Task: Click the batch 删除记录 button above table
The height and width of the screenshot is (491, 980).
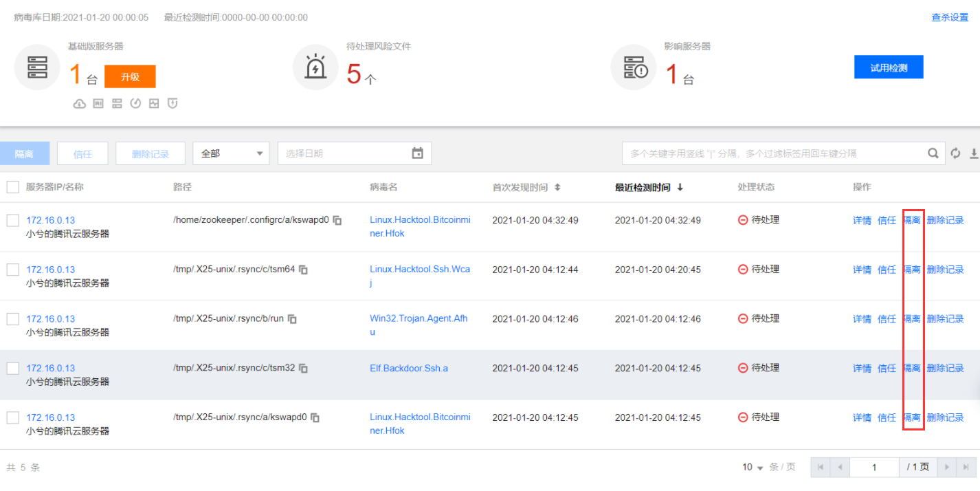Action: pos(151,153)
